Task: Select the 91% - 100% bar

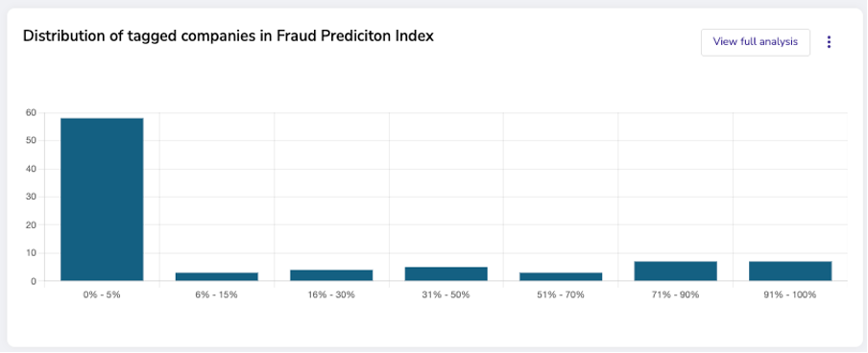Action: (790, 271)
